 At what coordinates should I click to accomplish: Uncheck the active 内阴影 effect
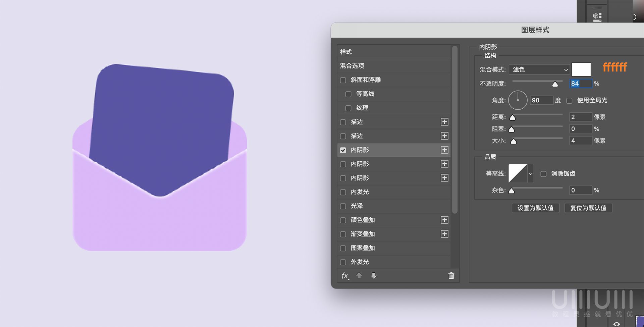click(343, 150)
